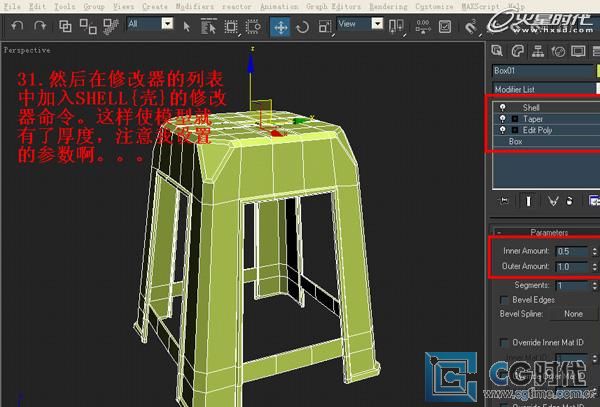600x407 pixels.
Task: Choose the Select Object arrow tool
Action: (x=186, y=27)
